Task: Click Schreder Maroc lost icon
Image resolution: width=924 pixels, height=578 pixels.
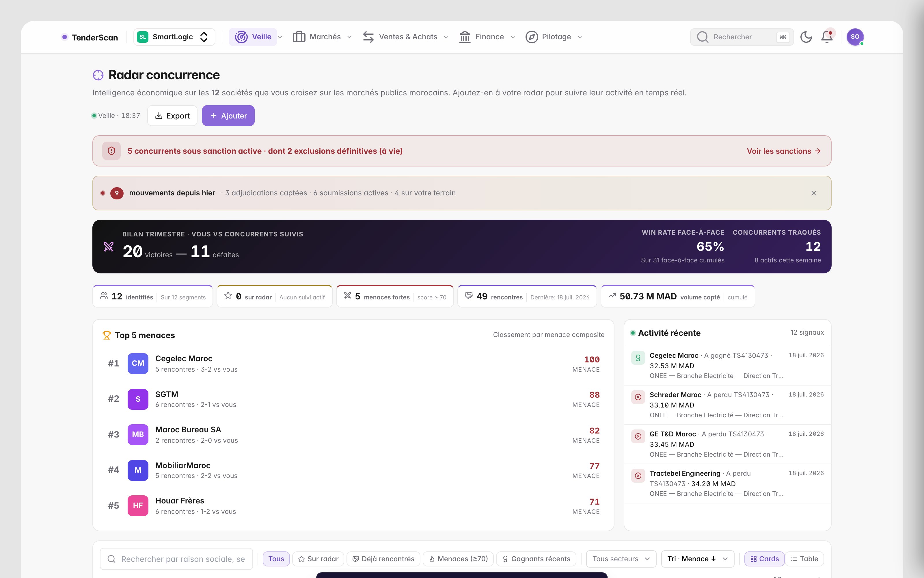Action: click(x=638, y=397)
